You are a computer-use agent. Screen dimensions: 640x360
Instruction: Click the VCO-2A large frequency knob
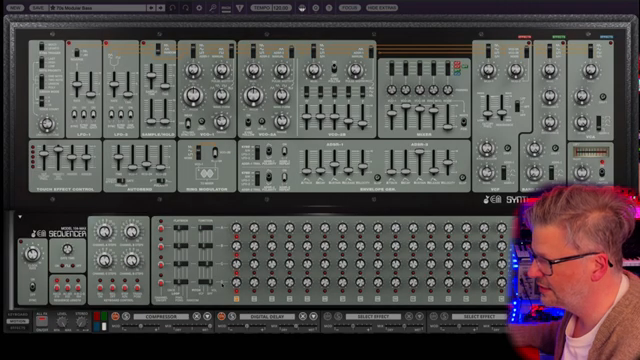253,96
